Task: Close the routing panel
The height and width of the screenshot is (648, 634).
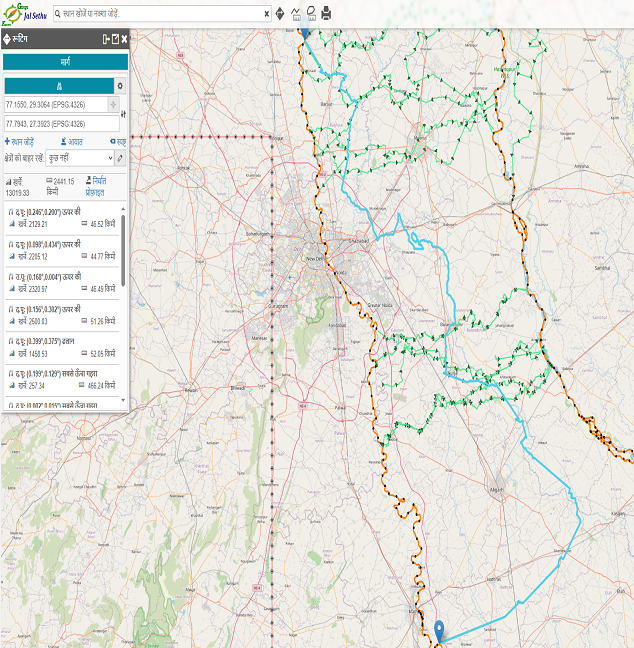Action: click(124, 39)
